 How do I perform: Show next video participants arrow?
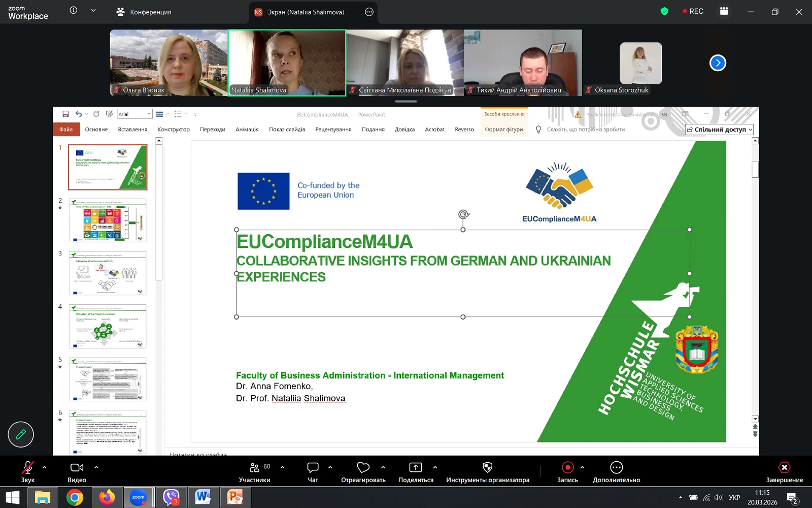(x=718, y=63)
